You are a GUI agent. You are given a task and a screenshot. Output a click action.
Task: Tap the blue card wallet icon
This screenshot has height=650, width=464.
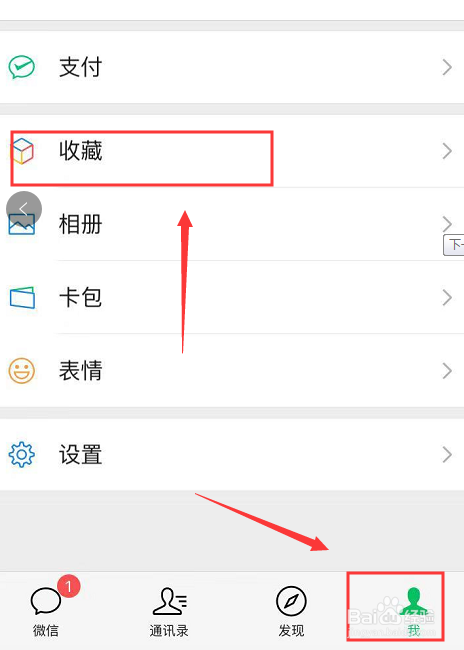point(22,297)
